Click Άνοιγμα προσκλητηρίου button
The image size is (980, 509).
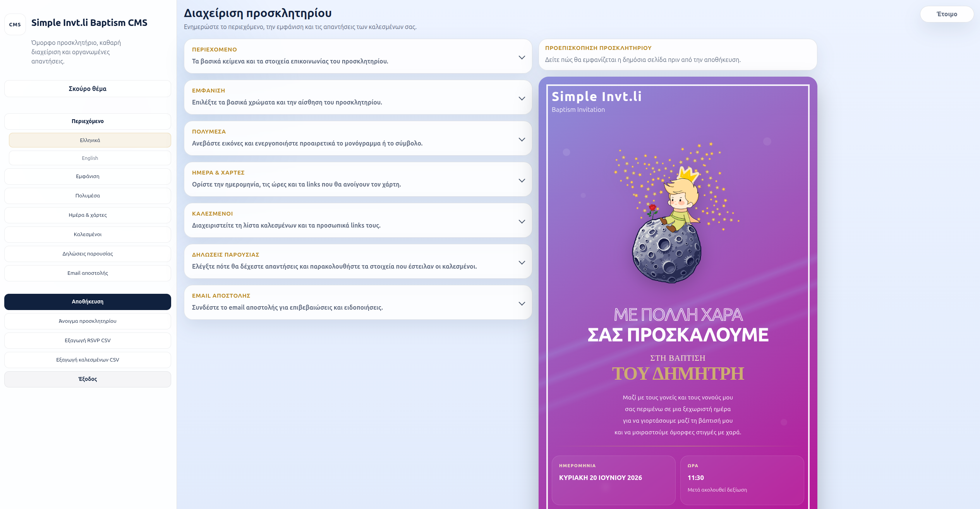pyautogui.click(x=88, y=321)
